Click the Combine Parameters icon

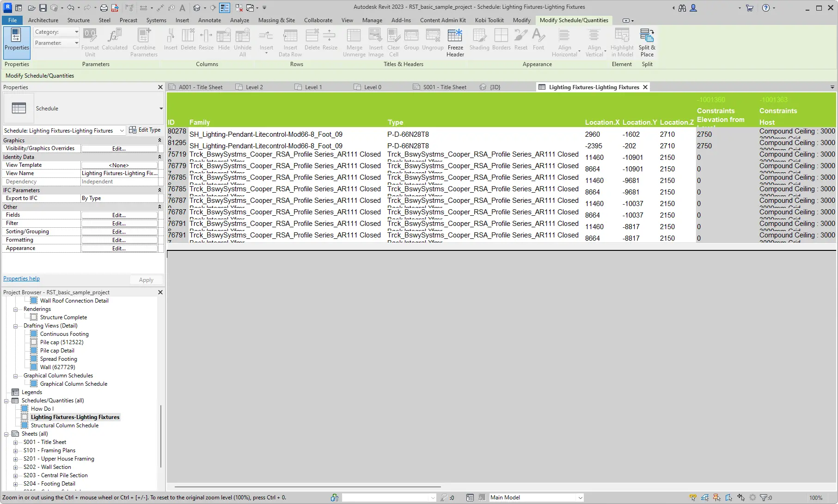[144, 39]
